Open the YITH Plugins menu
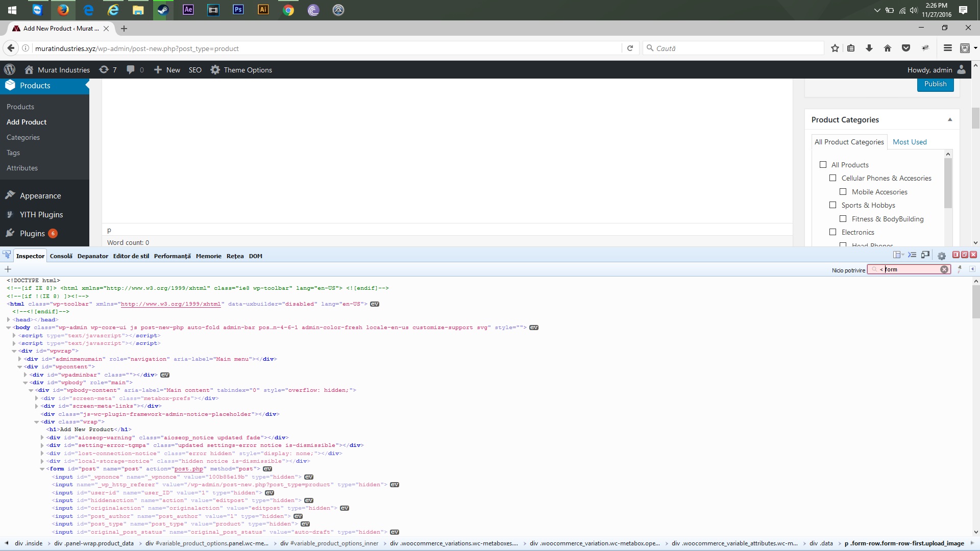Viewport: 980px width, 551px height. pos(41,215)
